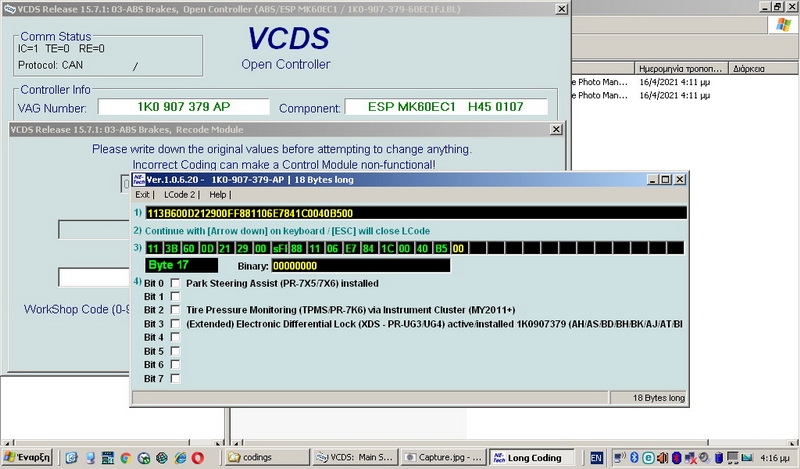Image resolution: width=800 pixels, height=469 pixels.
Task: Select byte 40 in the byte row
Action: click(x=423, y=249)
